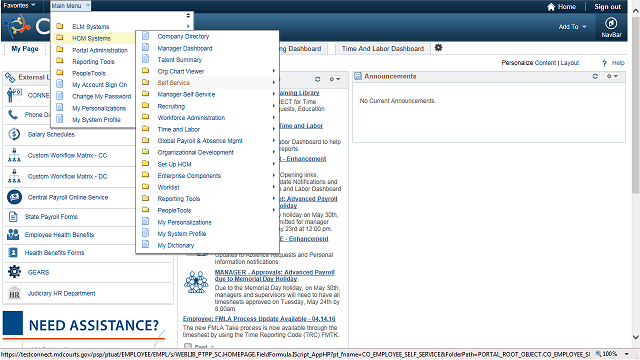Click the Custom Workflow Matrix - CC icon
The width and height of the screenshot is (640, 360).
pos(14,155)
